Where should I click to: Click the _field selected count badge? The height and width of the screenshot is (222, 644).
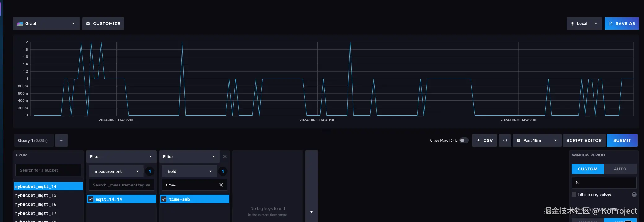(223, 171)
